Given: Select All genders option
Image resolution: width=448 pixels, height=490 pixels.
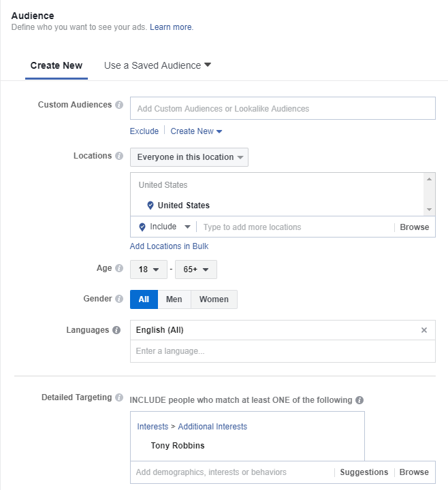Looking at the screenshot, I should tap(144, 299).
